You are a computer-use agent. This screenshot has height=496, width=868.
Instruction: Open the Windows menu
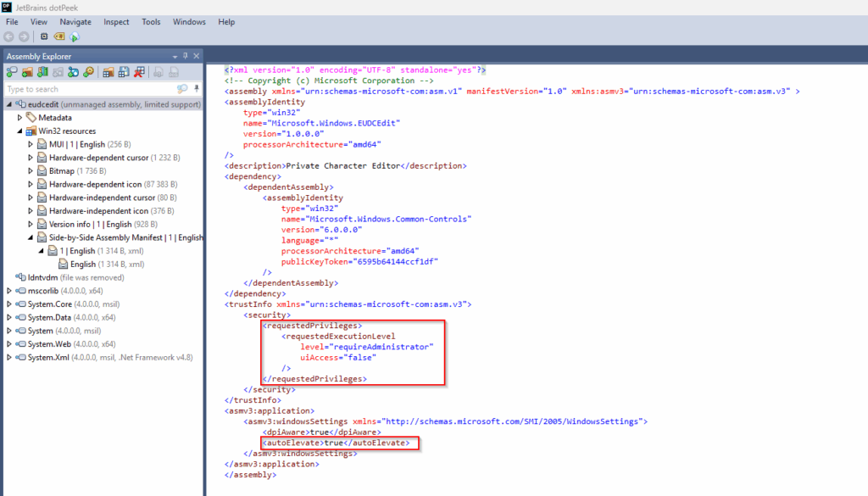[189, 21]
